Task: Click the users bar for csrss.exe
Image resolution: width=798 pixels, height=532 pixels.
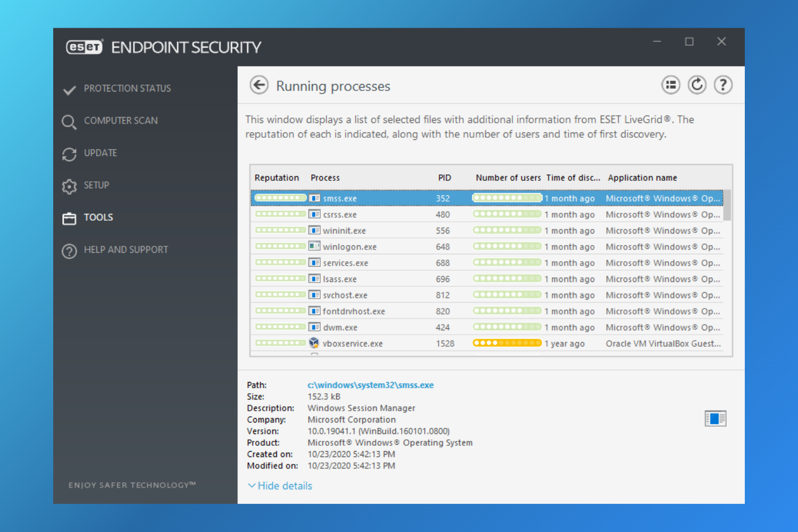Action: tap(507, 214)
